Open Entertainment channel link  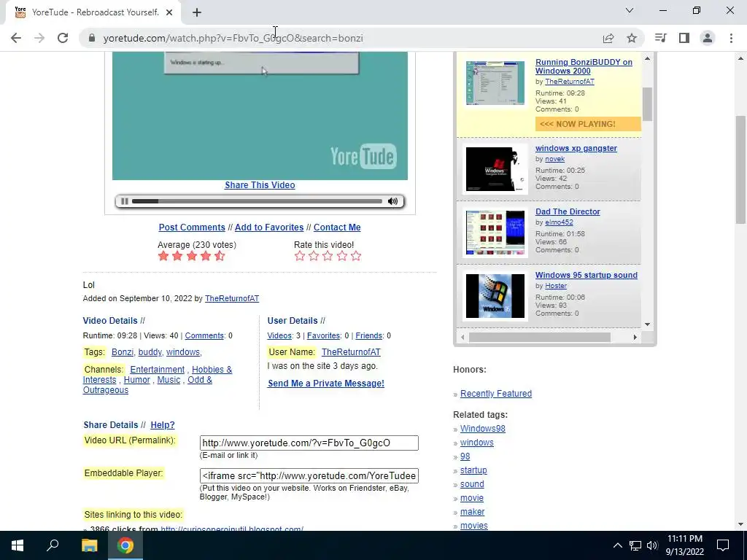click(x=158, y=370)
